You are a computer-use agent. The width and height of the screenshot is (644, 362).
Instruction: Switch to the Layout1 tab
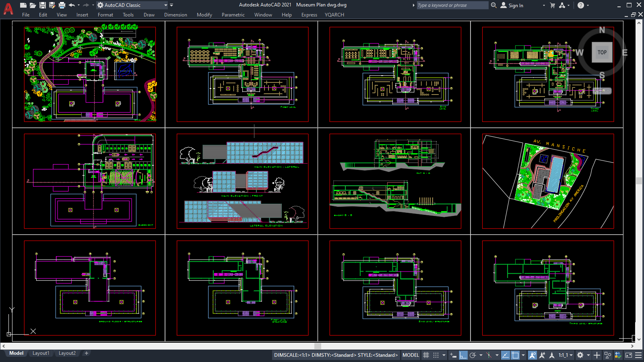[x=41, y=353]
